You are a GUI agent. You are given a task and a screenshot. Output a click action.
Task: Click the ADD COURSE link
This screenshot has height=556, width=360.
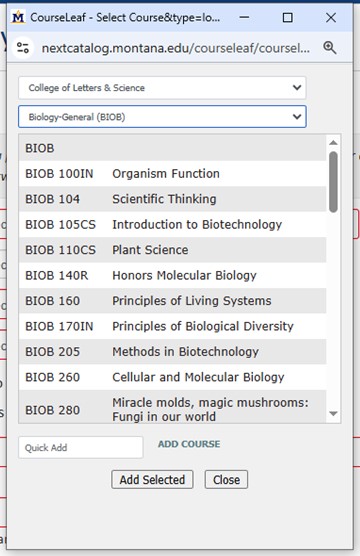(189, 444)
